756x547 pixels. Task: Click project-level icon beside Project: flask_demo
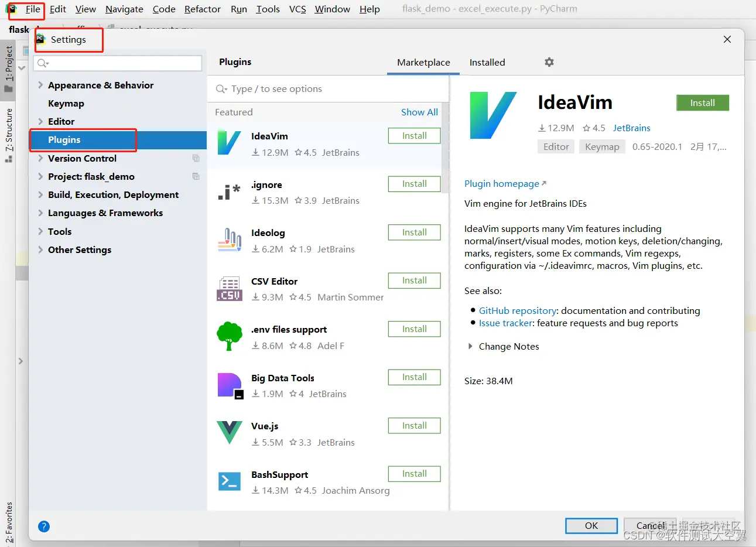point(196,176)
